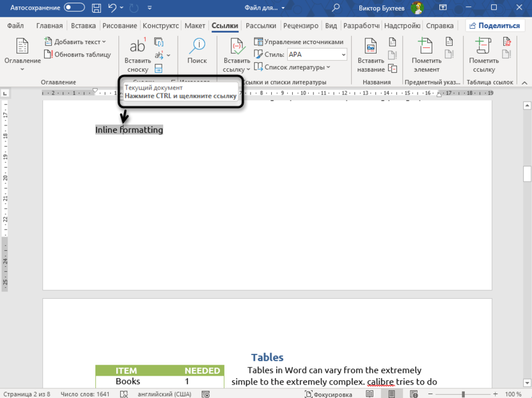This screenshot has width=532, height=398.
Task: Expand the Style APA dropdown
Action: point(343,54)
